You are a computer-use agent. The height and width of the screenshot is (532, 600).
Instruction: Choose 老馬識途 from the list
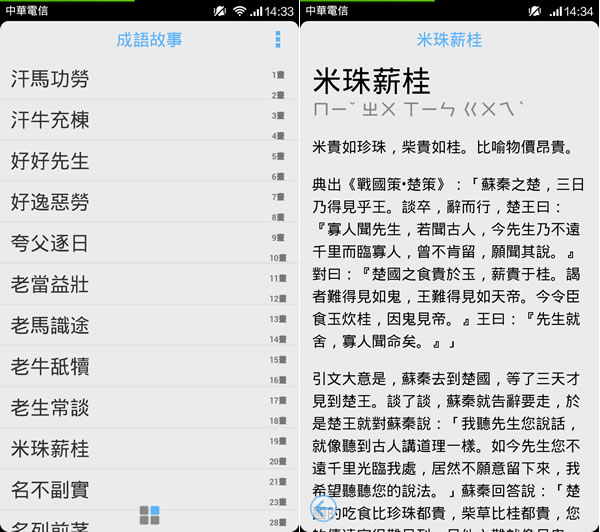[149, 325]
